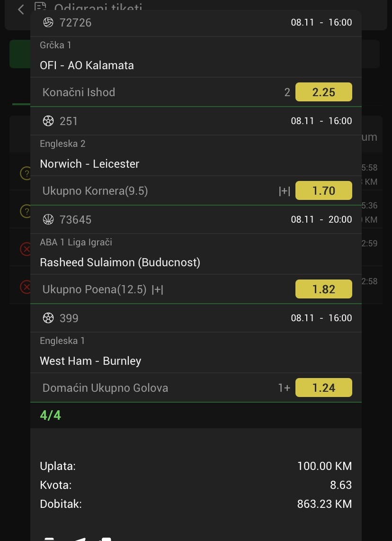
Task: Tap the football icon next to 251
Action: click(48, 121)
